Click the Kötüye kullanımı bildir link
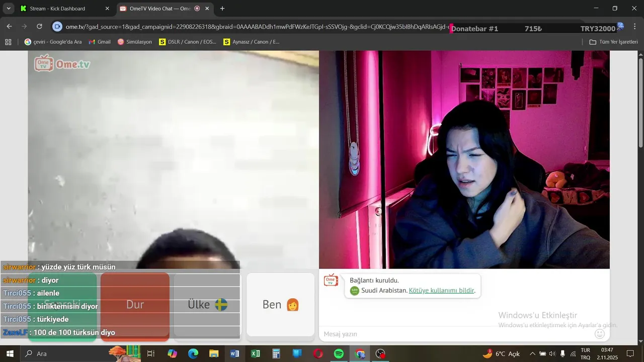The height and width of the screenshot is (362, 644). tap(441, 291)
